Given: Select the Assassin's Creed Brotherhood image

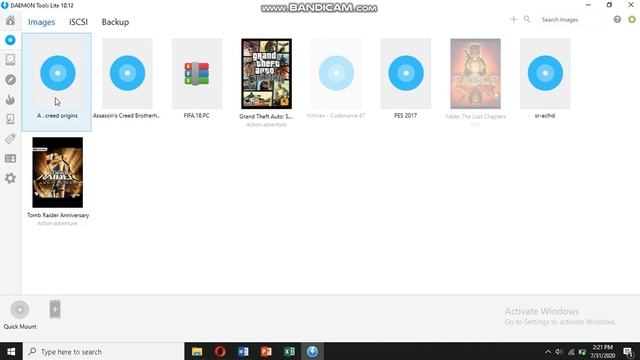Looking at the screenshot, I should pos(127,73).
